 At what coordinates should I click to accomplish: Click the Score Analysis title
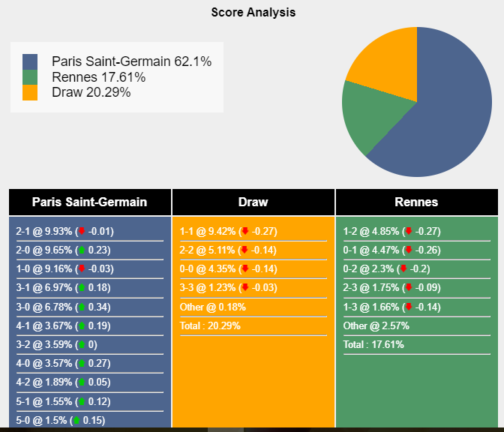click(253, 12)
